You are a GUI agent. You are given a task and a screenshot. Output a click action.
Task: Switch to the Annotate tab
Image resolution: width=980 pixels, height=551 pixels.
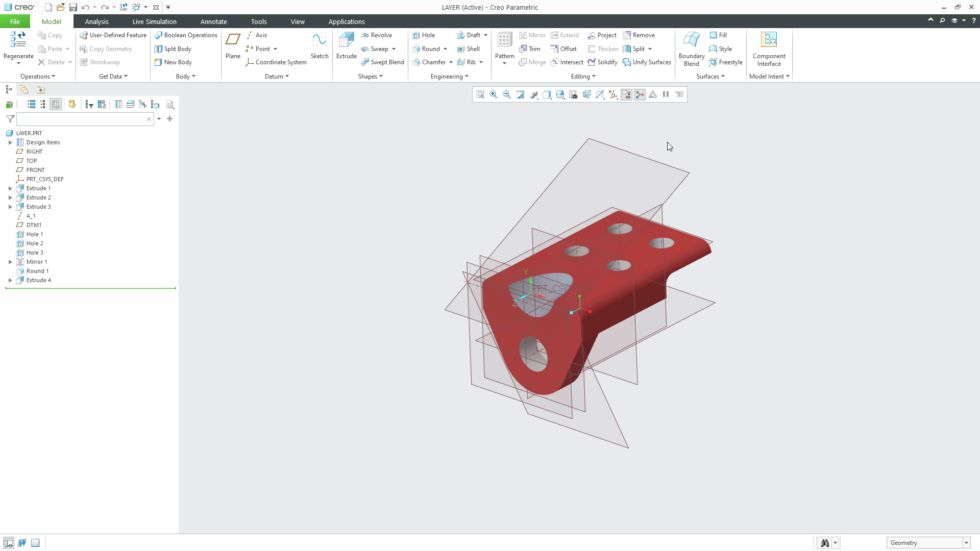[213, 21]
